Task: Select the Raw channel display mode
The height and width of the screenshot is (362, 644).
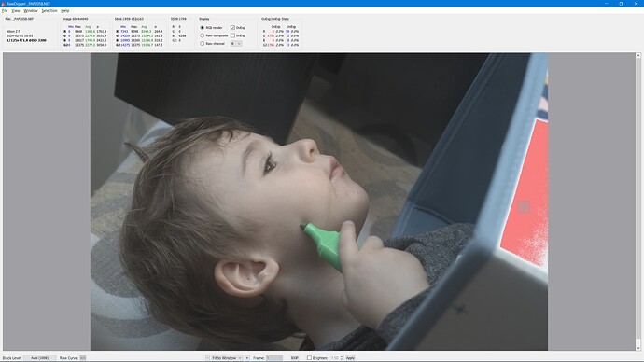Action: click(x=203, y=43)
